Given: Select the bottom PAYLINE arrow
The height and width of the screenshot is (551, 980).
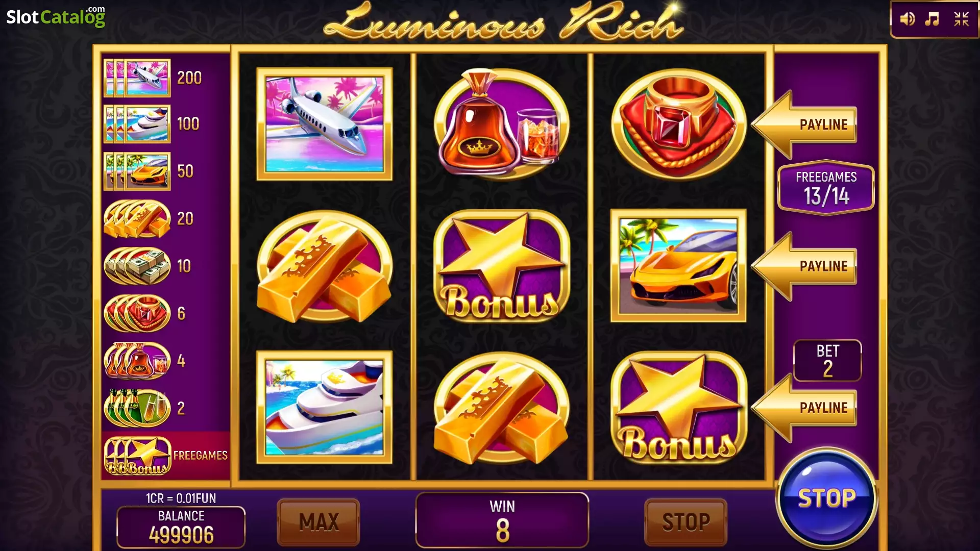Looking at the screenshot, I should click(x=804, y=408).
